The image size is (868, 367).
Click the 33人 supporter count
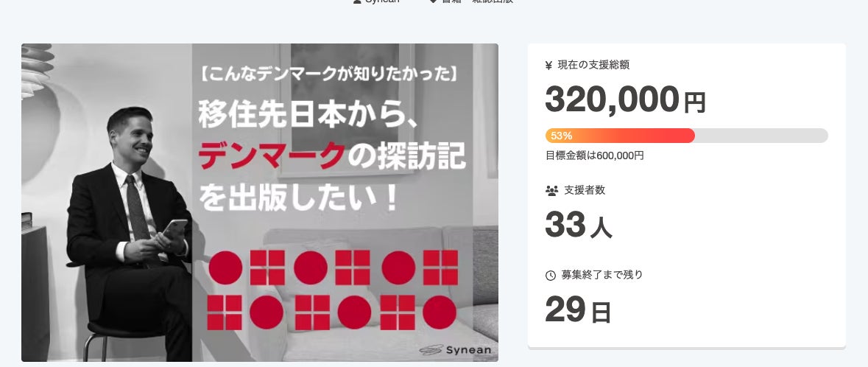tap(579, 225)
